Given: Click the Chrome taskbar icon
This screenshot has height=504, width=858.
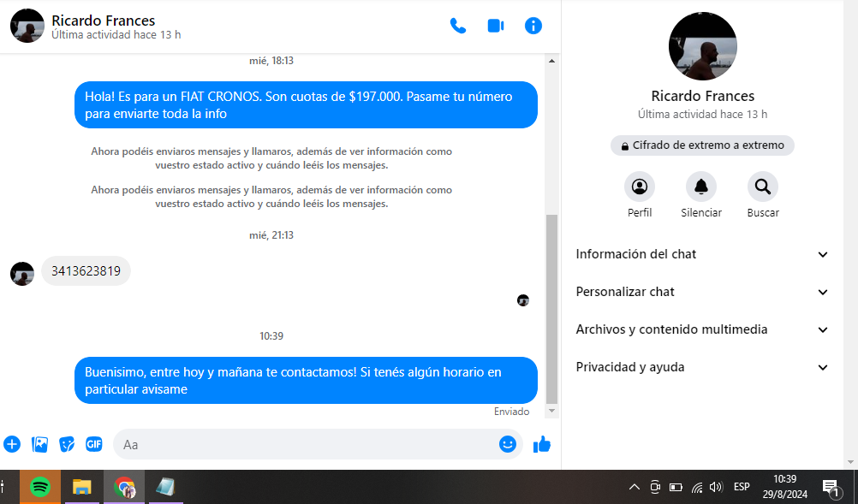Looking at the screenshot, I should [x=124, y=487].
